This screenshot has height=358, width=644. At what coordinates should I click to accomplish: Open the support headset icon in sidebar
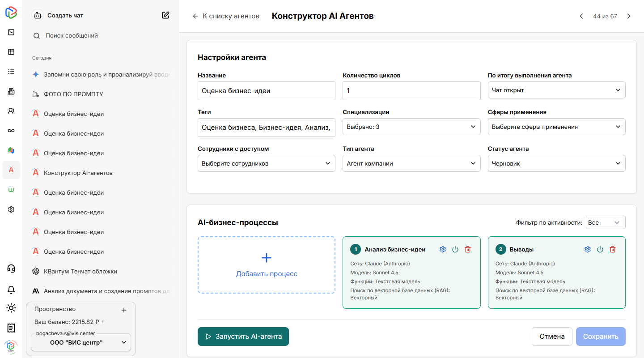(11, 268)
